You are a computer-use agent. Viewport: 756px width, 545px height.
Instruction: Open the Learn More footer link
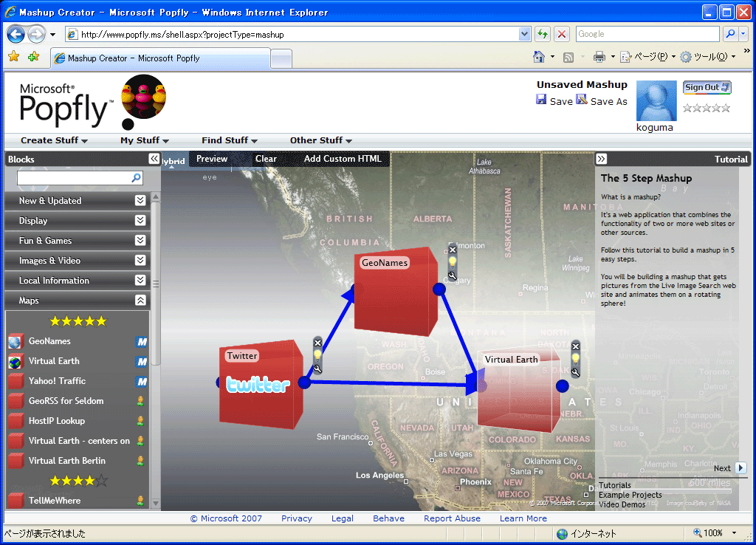[x=523, y=518]
